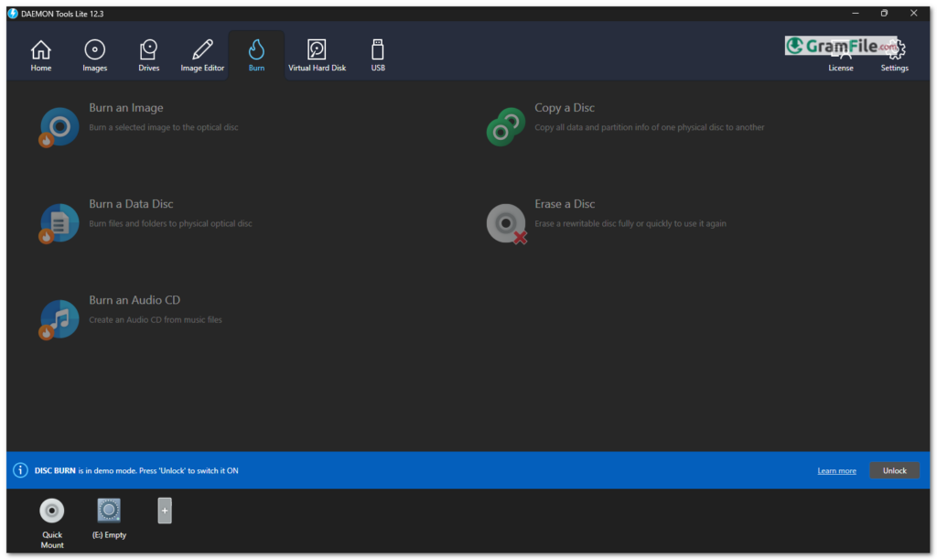Screen dimensions: 937x560
Task: Launch the Copy a Disc option
Action: coord(506,127)
